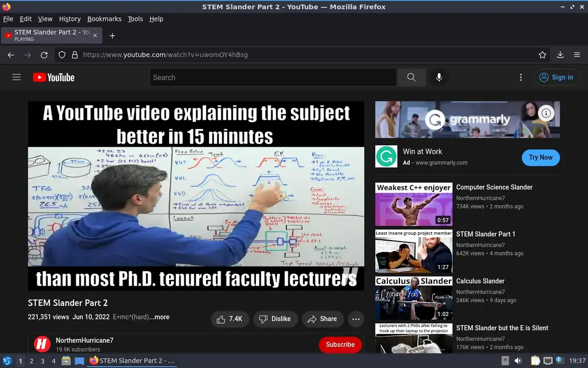
Task: Open the Edit menu
Action: coord(26,19)
